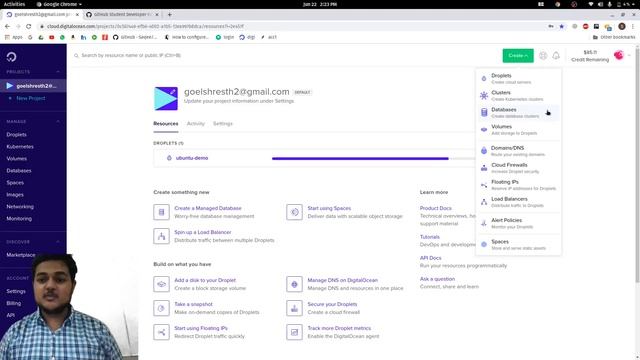Image resolution: width=640 pixels, height=360 pixels.
Task: Open API Docs link
Action: tap(431, 258)
